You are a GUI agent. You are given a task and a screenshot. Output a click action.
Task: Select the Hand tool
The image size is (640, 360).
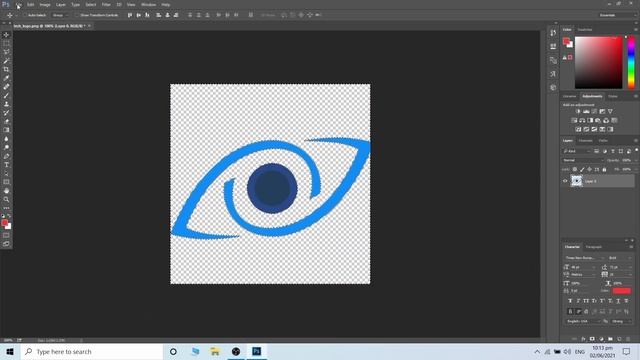(x=6, y=191)
